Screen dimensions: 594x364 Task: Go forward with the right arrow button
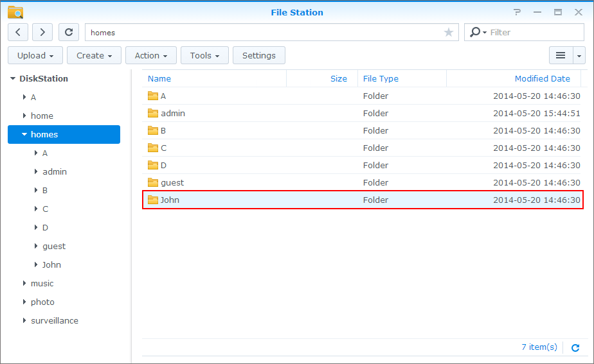(x=42, y=32)
